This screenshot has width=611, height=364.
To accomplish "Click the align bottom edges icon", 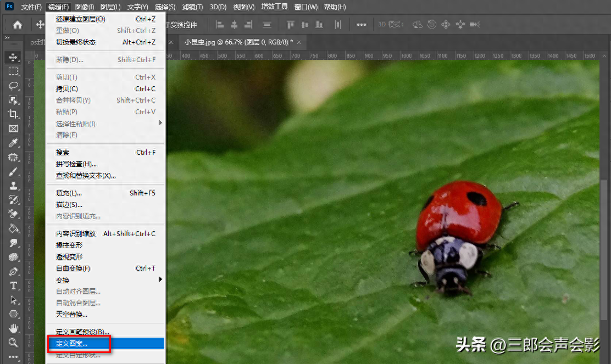I will (319, 25).
